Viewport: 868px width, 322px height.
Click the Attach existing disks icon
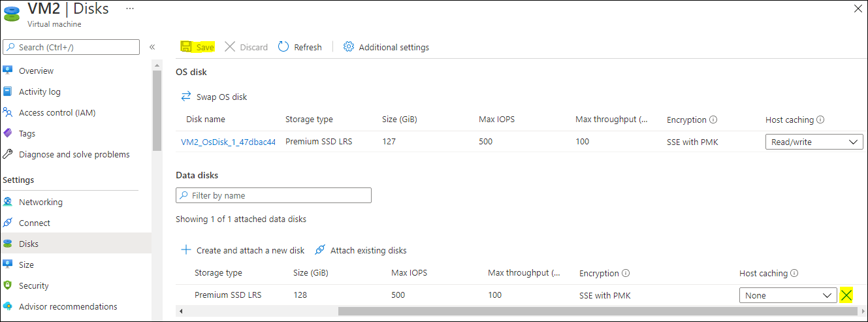320,250
